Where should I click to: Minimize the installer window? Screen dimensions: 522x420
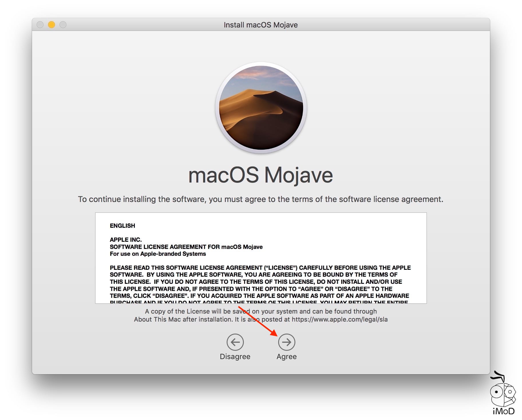click(51, 25)
